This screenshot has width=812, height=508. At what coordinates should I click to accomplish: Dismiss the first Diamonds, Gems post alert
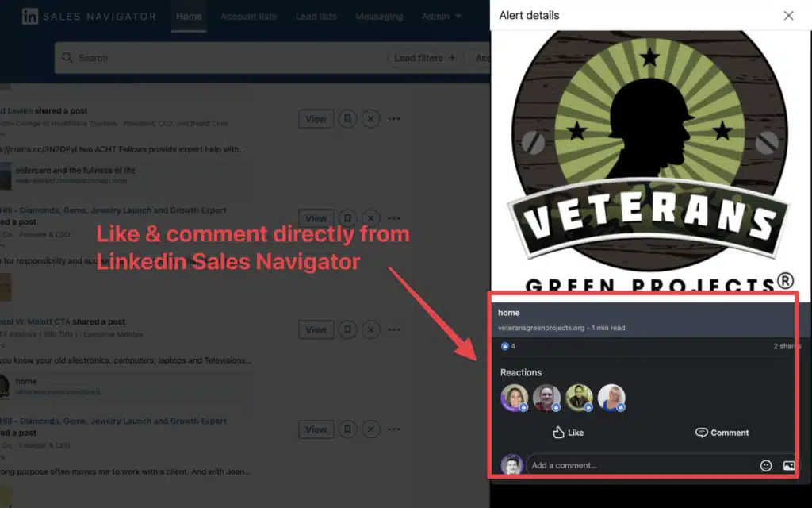371,219
